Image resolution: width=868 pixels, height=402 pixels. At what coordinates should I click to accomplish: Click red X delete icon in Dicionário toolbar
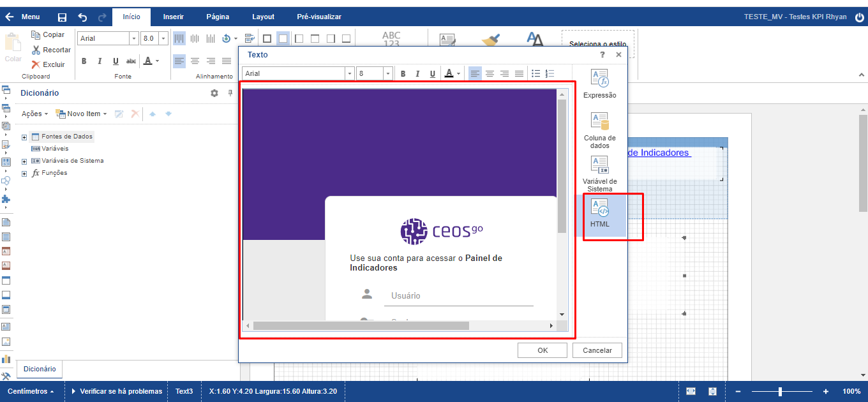click(x=135, y=114)
